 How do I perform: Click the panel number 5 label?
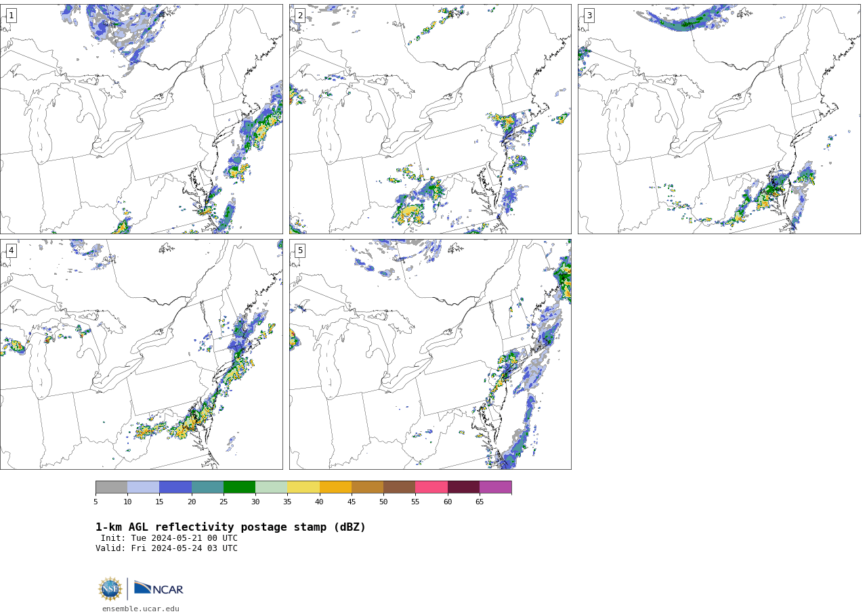tap(300, 250)
